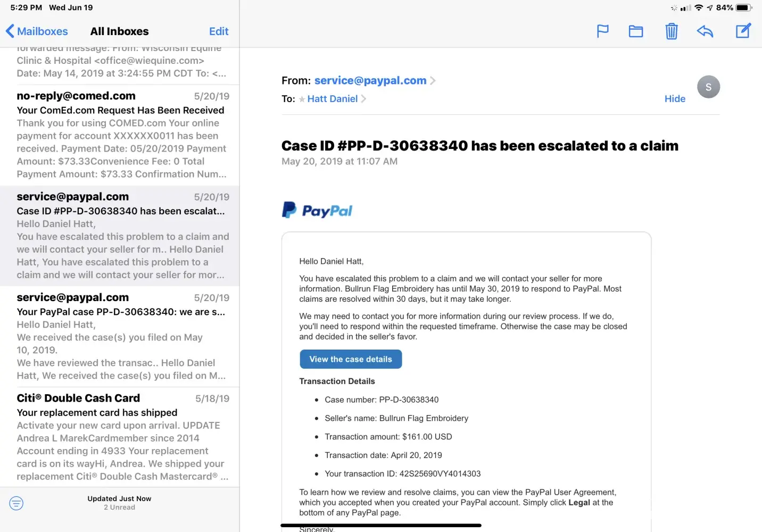This screenshot has height=532, width=762.
Task: Click View the case details button
Action: pos(351,359)
